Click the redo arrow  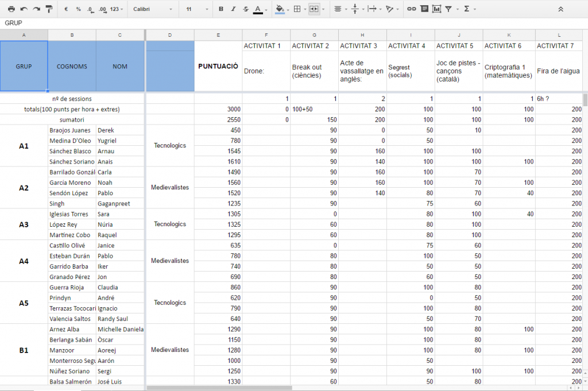[36, 9]
